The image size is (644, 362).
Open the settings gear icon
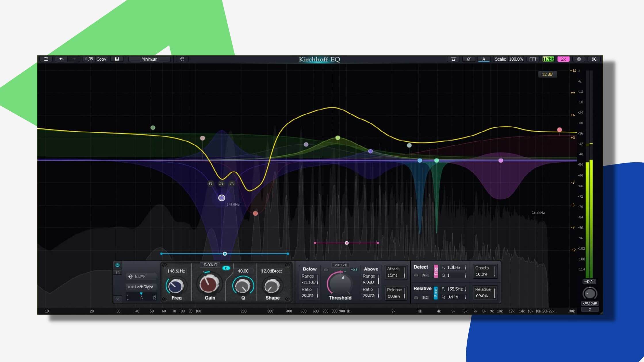tap(579, 59)
